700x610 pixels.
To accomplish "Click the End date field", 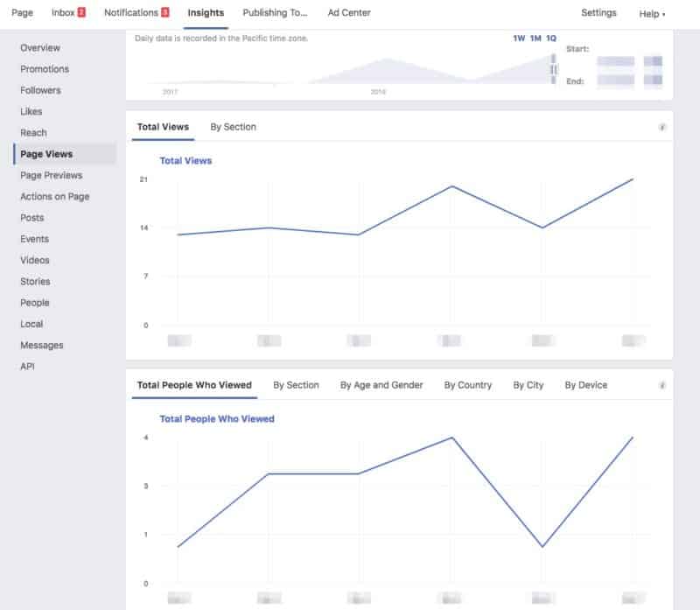I will [616, 81].
